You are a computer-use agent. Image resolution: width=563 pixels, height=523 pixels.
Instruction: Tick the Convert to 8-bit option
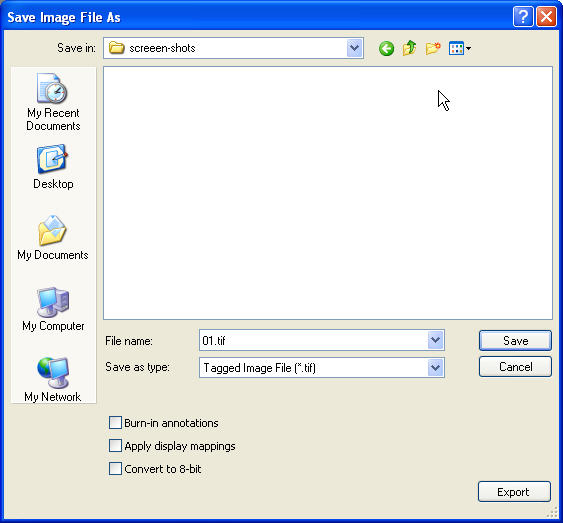coord(115,468)
